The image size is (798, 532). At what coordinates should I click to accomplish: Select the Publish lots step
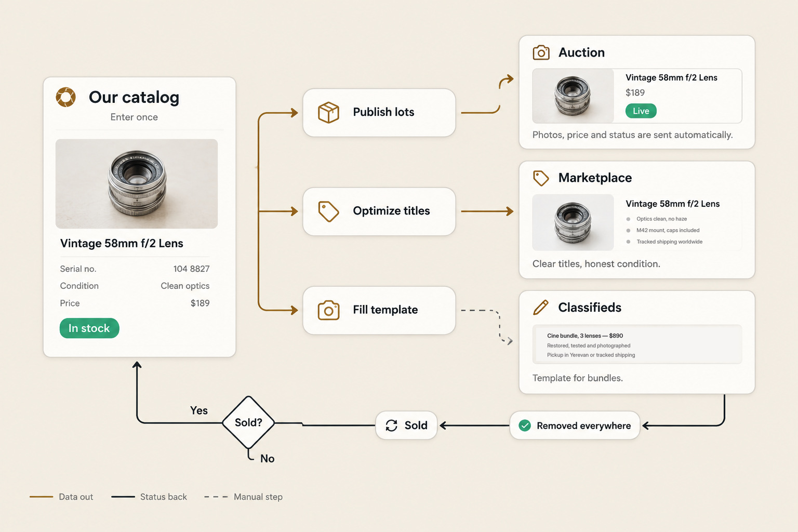pyautogui.click(x=379, y=113)
